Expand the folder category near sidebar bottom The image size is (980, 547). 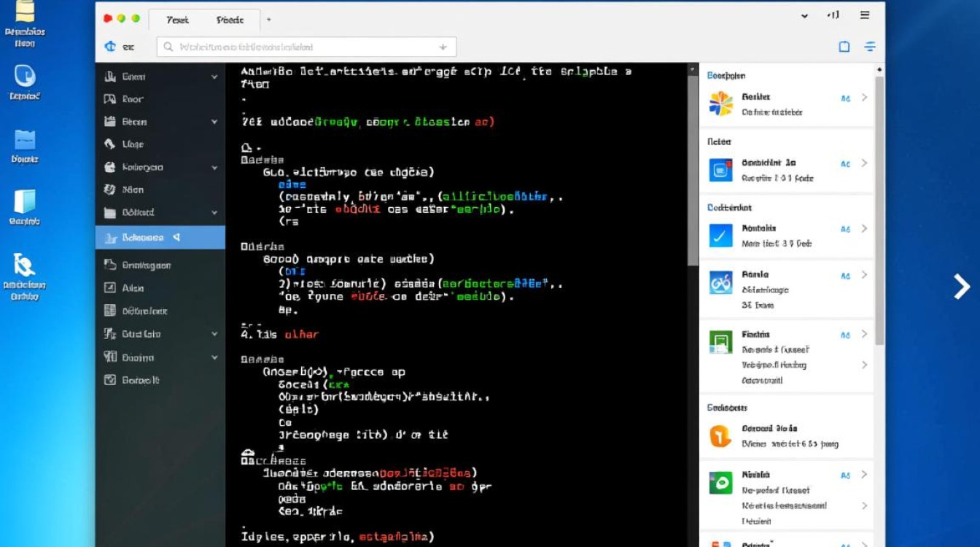[x=214, y=213]
